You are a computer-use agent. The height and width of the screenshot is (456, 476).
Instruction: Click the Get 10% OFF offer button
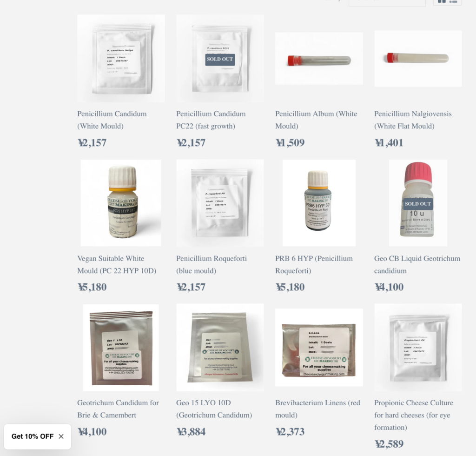point(33,436)
